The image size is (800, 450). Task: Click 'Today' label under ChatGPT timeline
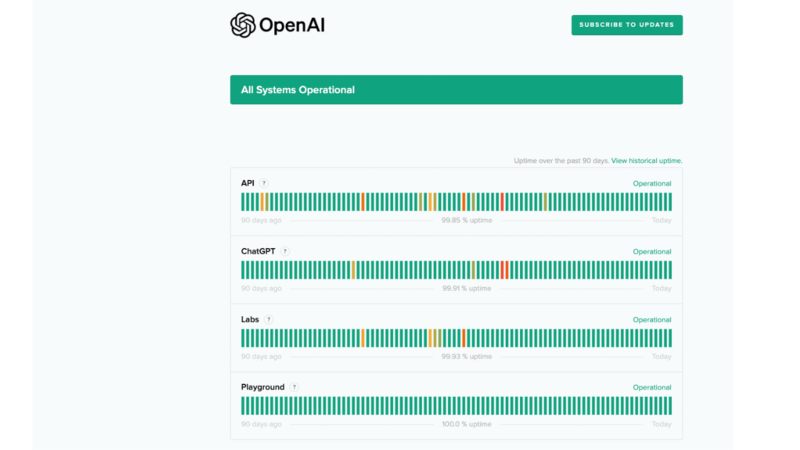pyautogui.click(x=662, y=288)
